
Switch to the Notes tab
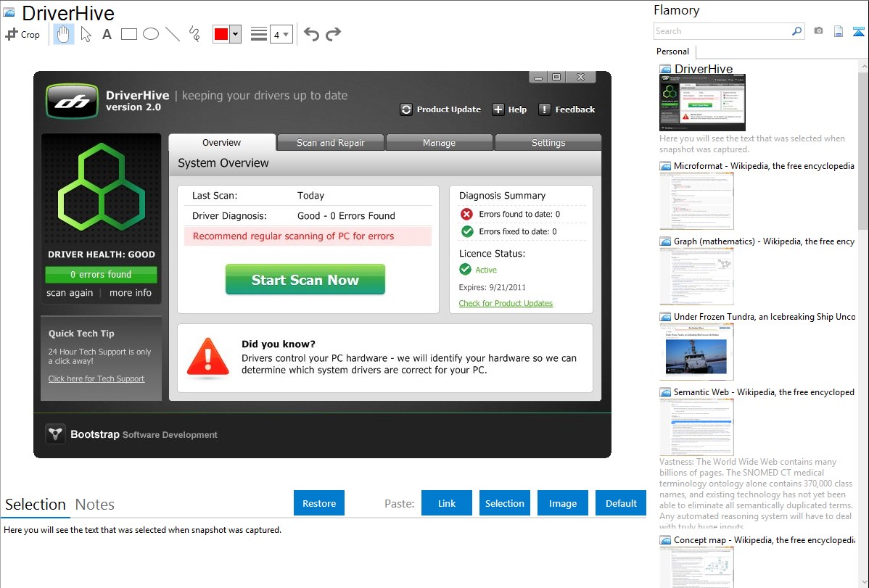point(95,505)
